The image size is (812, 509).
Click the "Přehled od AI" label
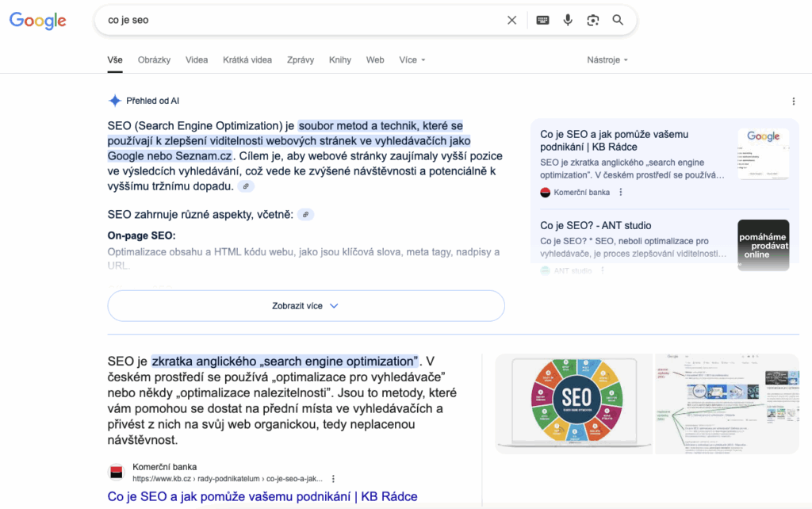[153, 101]
